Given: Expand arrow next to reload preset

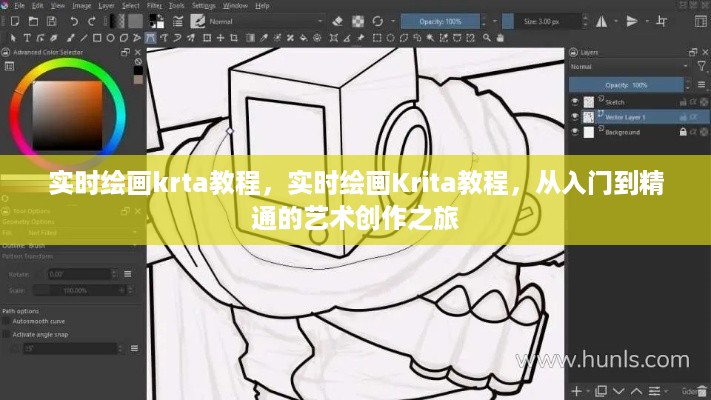Looking at the screenshot, I should (393, 21).
